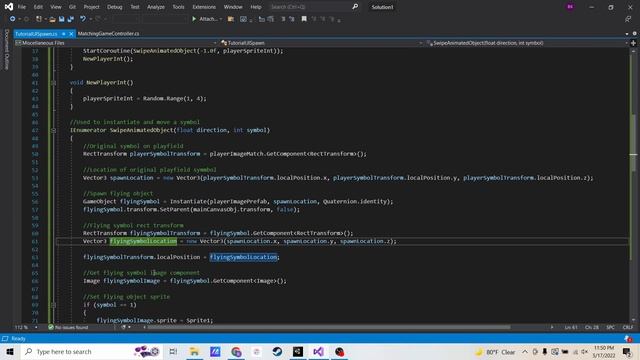The width and height of the screenshot is (640, 360).
Task: Click the Navigate Backward arrow icon
Action: (x=12, y=19)
